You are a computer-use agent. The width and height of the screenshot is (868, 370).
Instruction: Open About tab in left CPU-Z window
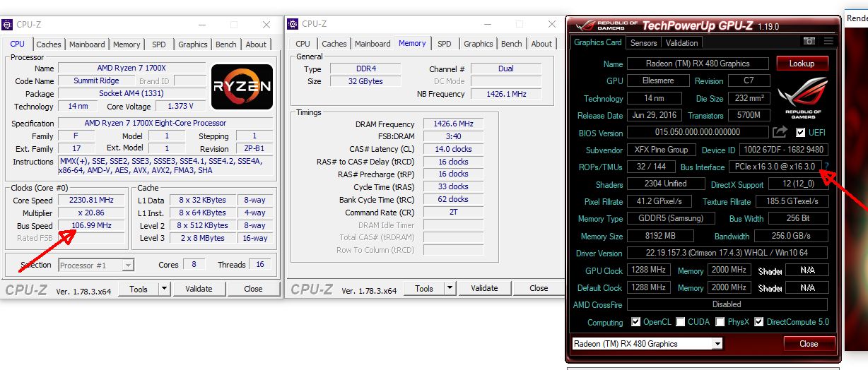coord(256,44)
